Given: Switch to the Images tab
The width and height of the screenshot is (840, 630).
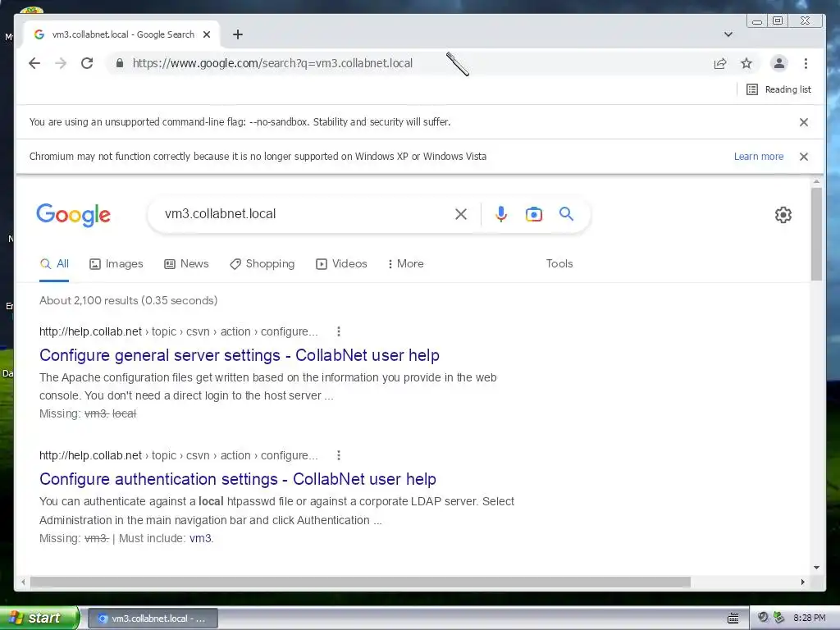Looking at the screenshot, I should [x=116, y=263].
